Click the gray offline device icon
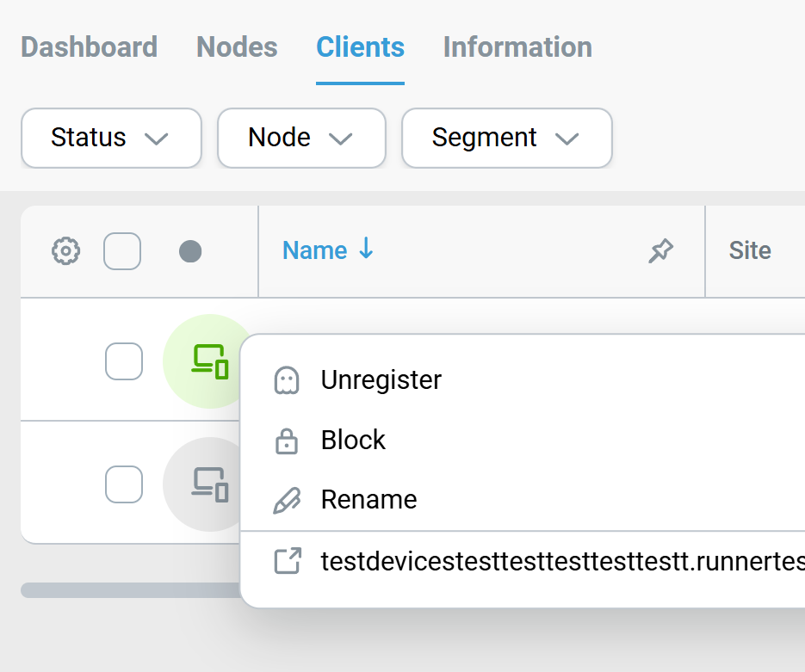The width and height of the screenshot is (805, 672). pyautogui.click(x=207, y=484)
